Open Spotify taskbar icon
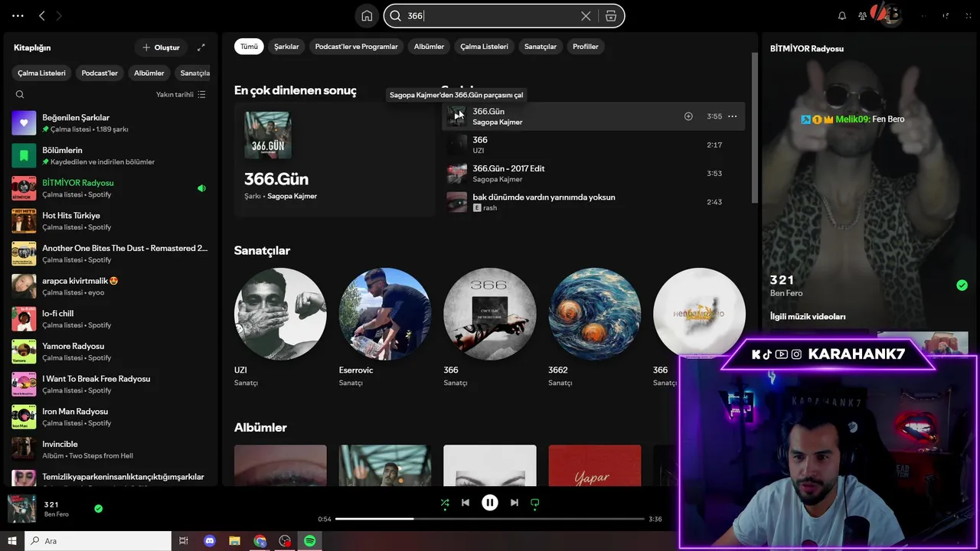Image resolution: width=980 pixels, height=551 pixels. (310, 541)
